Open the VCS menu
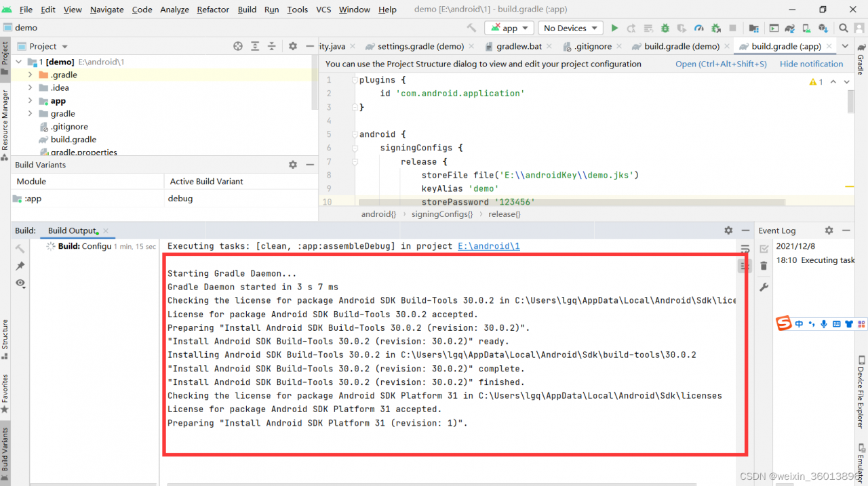The width and height of the screenshot is (868, 486). pos(323,9)
